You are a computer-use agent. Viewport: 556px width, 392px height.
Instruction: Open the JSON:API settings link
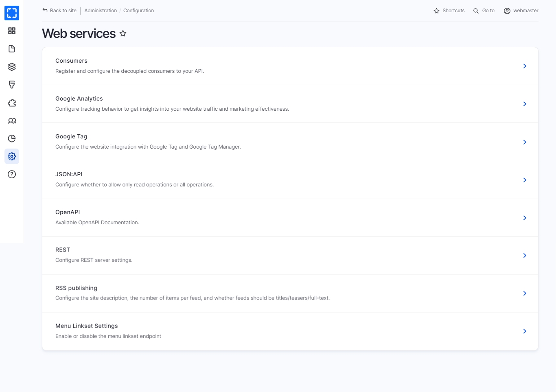pyautogui.click(x=69, y=174)
